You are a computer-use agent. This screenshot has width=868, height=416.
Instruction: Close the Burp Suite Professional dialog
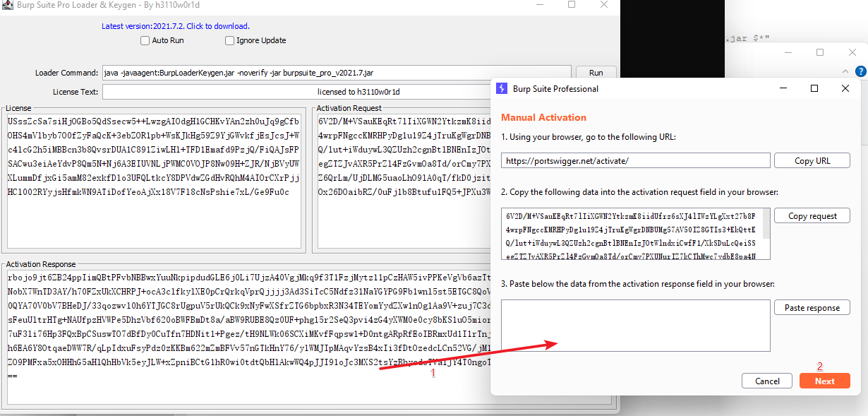pyautogui.click(x=845, y=88)
